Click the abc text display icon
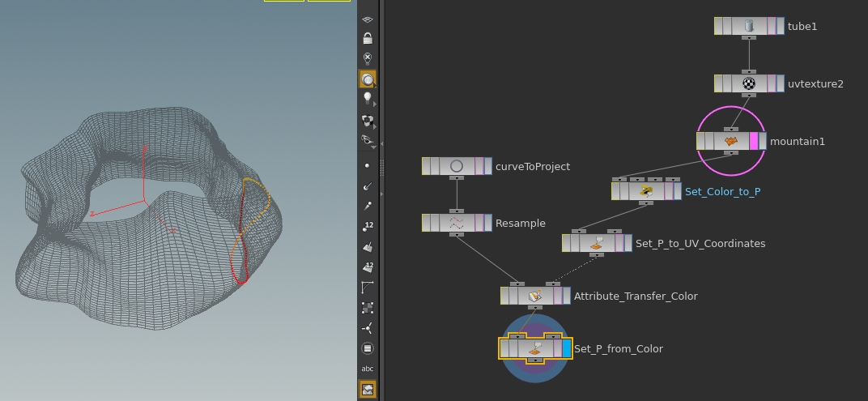Image resolution: width=868 pixels, height=401 pixels. tap(368, 369)
